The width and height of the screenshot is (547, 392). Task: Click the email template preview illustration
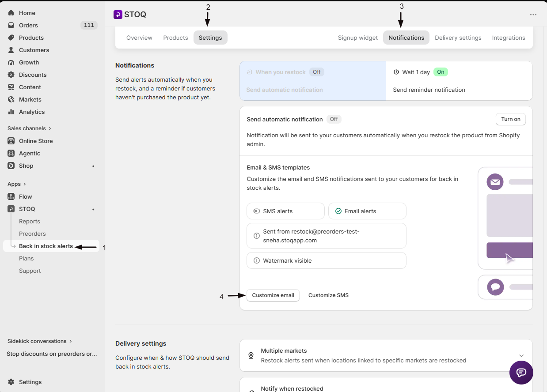pyautogui.click(x=505, y=218)
